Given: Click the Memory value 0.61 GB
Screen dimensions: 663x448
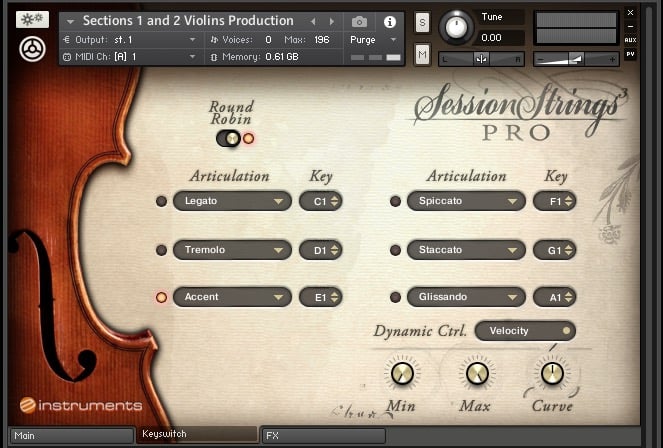Looking at the screenshot, I should point(282,57).
